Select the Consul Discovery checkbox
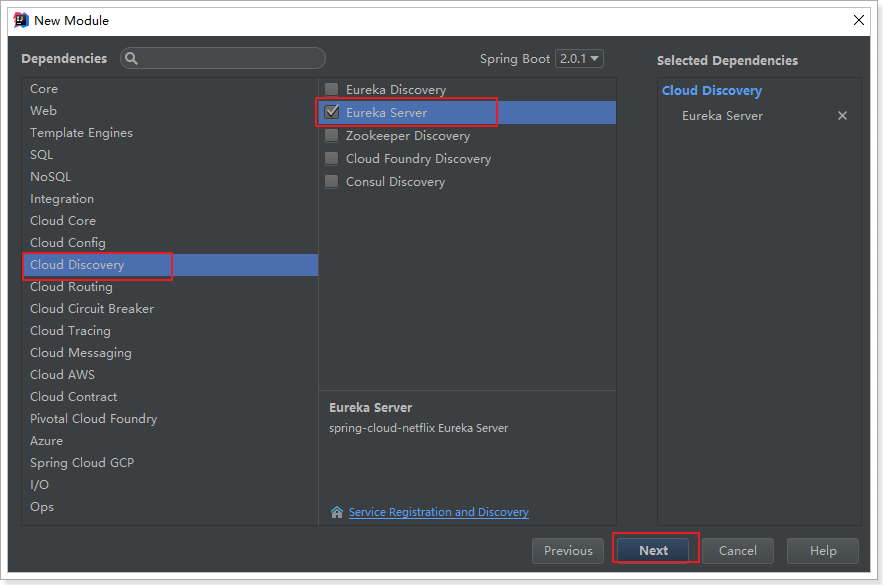Image resolution: width=883 pixels, height=585 pixels. tap(332, 181)
